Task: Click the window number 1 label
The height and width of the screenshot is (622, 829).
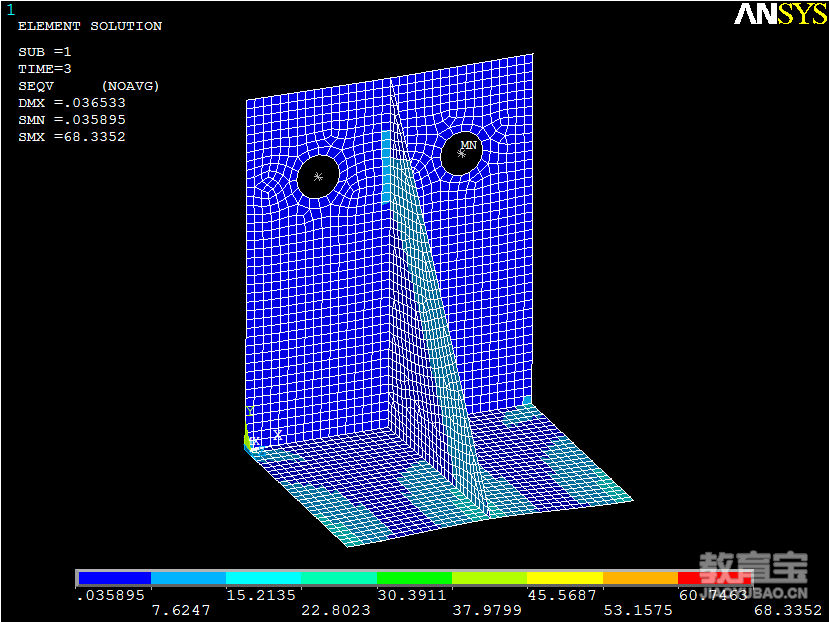Action: (11, 10)
